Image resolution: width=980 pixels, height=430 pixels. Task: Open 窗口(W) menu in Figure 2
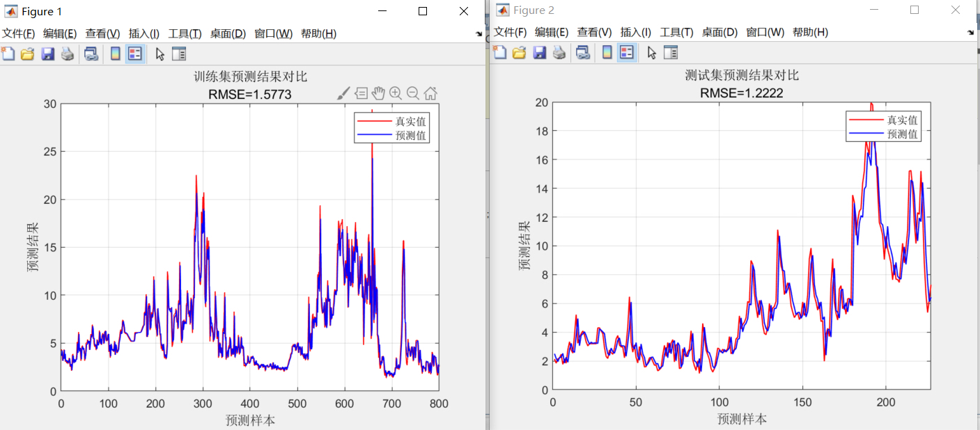pyautogui.click(x=765, y=32)
